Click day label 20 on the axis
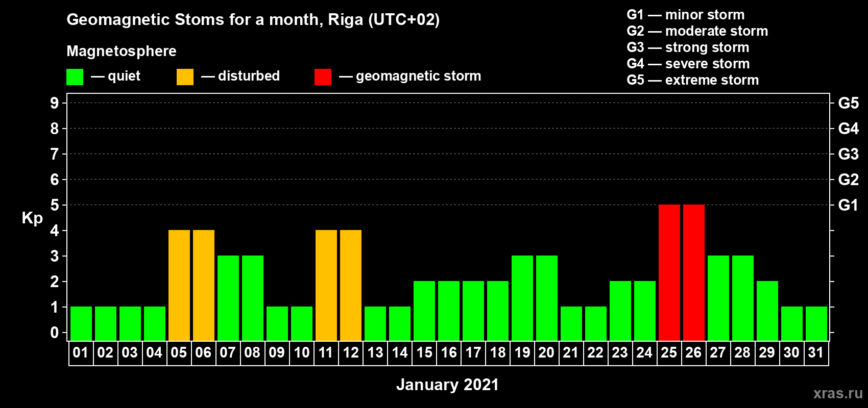 click(x=546, y=352)
